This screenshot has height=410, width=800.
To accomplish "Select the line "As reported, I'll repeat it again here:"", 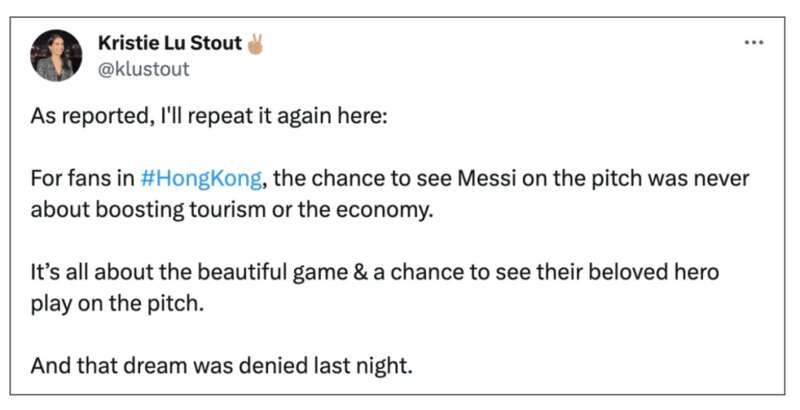I will (x=209, y=117).
